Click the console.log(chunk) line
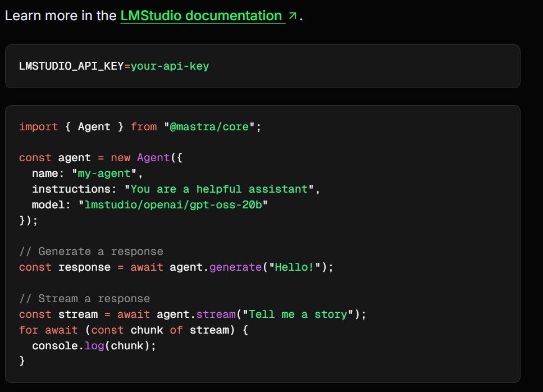The height and width of the screenshot is (392, 543). [94, 345]
